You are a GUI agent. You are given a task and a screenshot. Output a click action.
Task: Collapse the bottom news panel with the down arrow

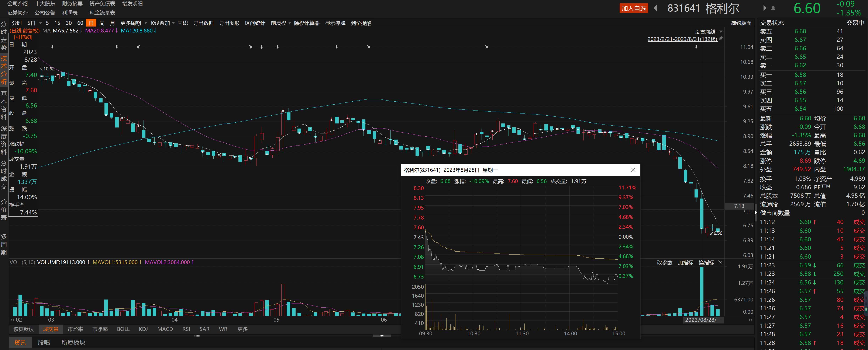tap(382, 336)
